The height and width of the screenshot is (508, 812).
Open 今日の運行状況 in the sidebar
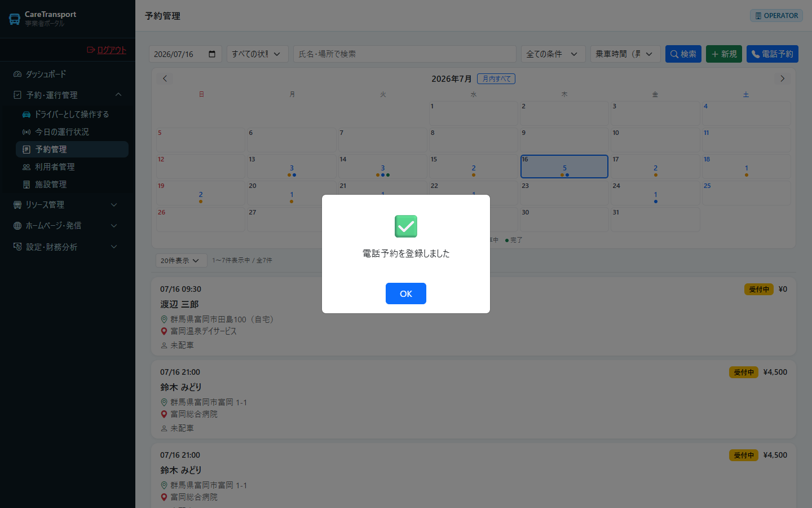pyautogui.click(x=72, y=132)
